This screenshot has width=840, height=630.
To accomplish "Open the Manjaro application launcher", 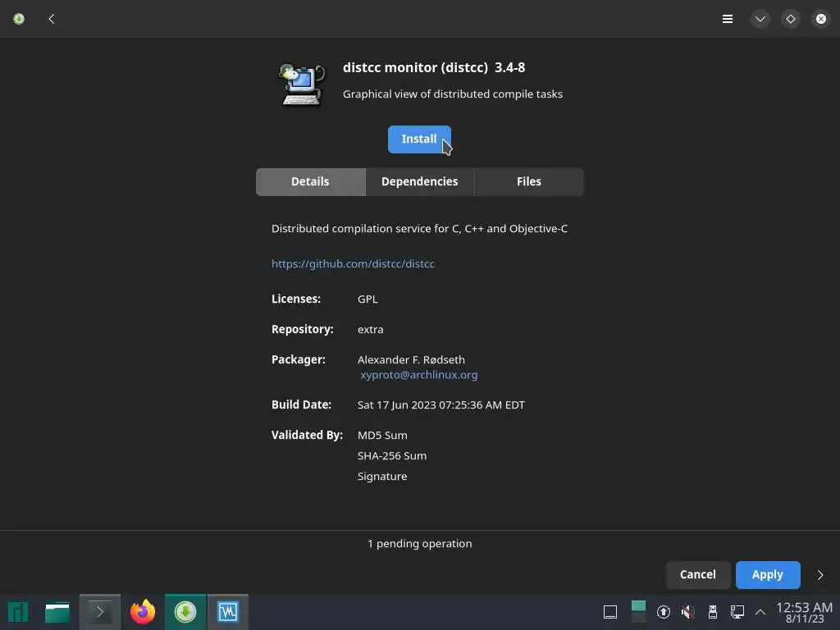I will pyautogui.click(x=18, y=612).
